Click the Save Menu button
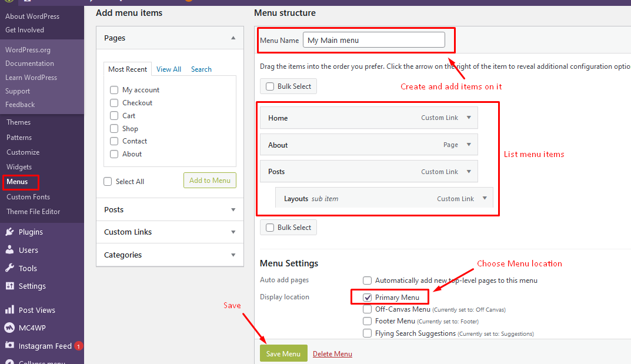This screenshot has height=364, width=631. point(283,353)
